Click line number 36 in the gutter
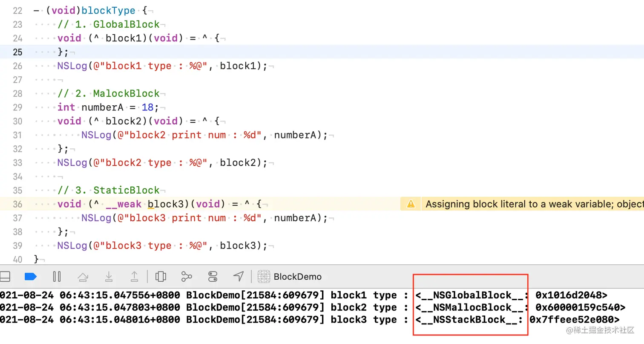The image size is (644, 344). pos(17,204)
